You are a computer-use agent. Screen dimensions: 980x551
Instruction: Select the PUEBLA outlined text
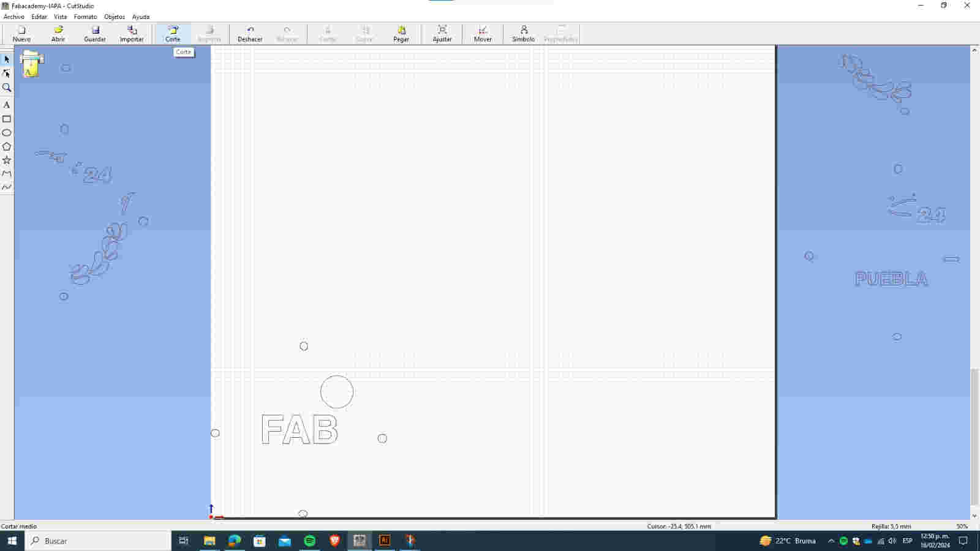pos(891,279)
